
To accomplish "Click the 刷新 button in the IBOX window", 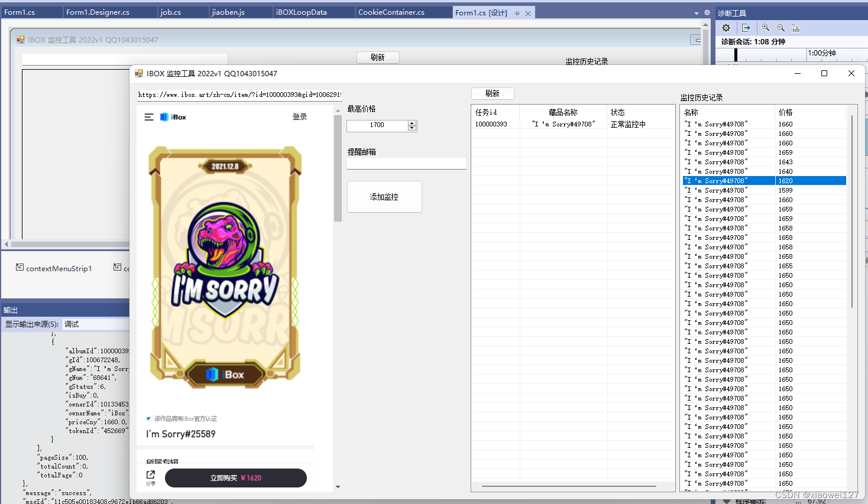I will tap(493, 93).
